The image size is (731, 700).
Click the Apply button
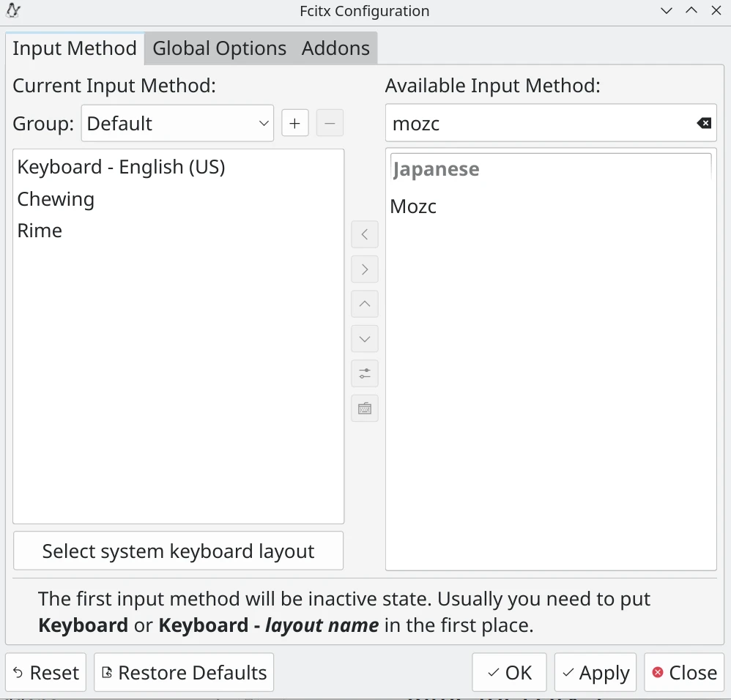click(595, 672)
